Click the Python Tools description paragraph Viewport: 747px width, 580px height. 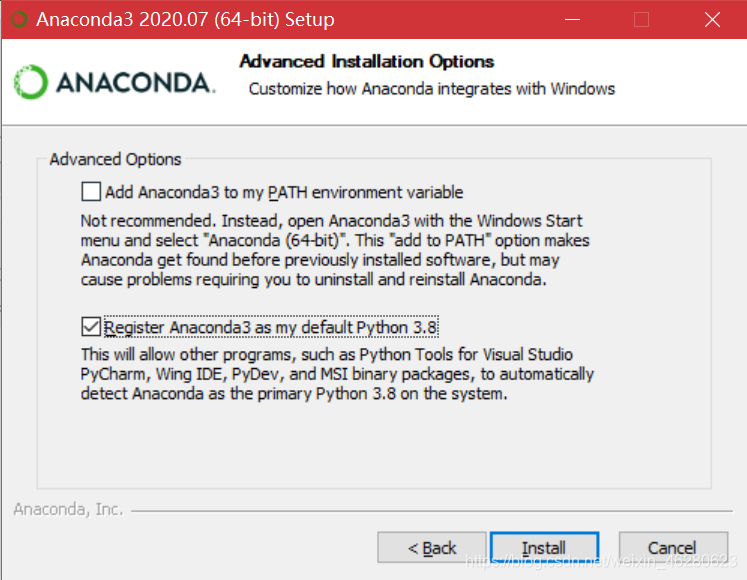[x=337, y=374]
